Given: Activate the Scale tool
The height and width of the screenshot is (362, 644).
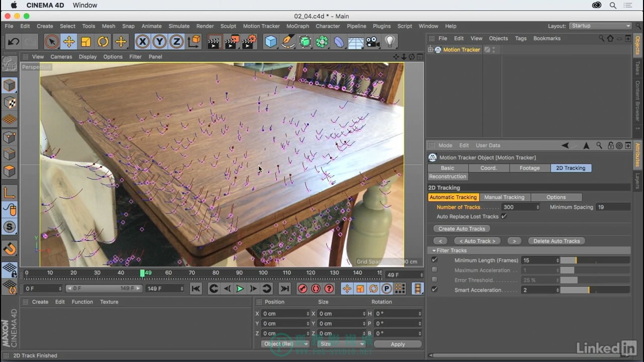Looking at the screenshot, I should [86, 42].
